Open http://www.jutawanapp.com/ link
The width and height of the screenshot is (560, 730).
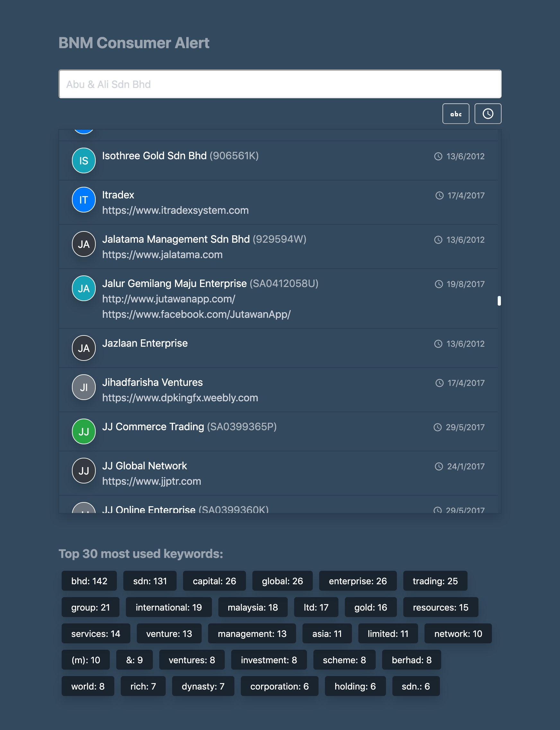169,299
